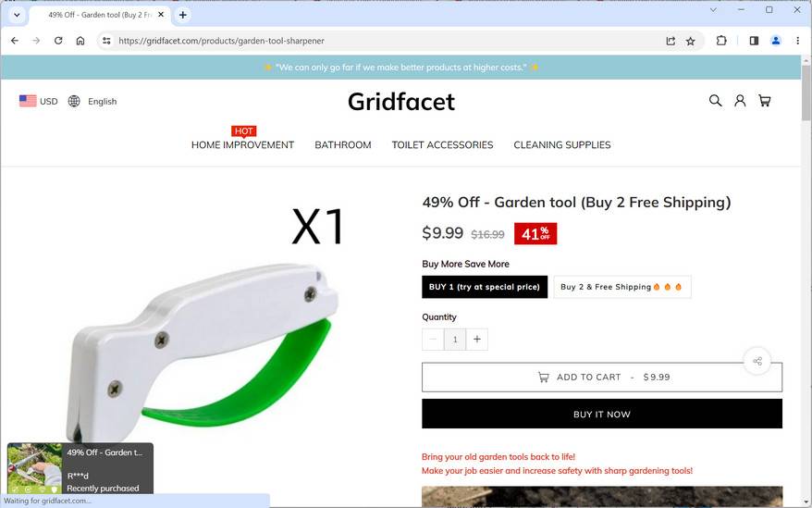Reload the page in the browser

pos(58,41)
